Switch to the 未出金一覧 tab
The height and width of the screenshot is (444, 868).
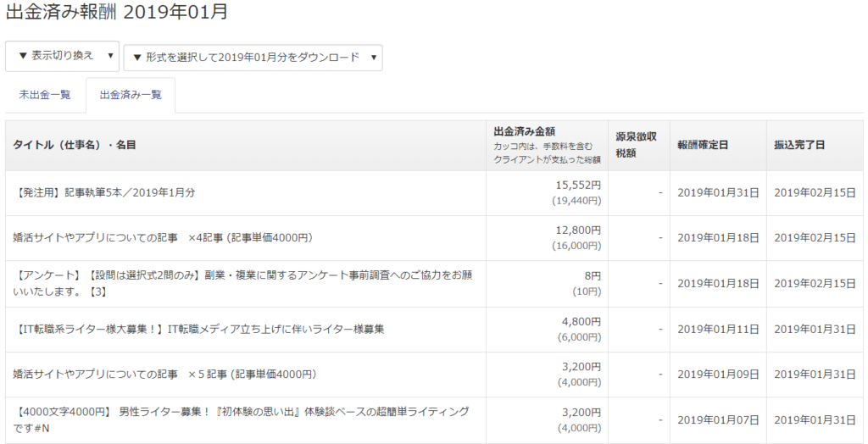45,95
